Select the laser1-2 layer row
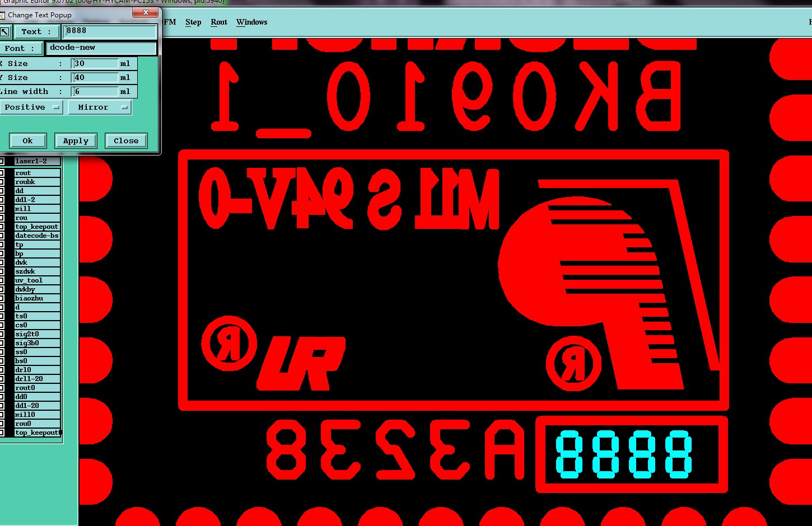 coord(37,161)
